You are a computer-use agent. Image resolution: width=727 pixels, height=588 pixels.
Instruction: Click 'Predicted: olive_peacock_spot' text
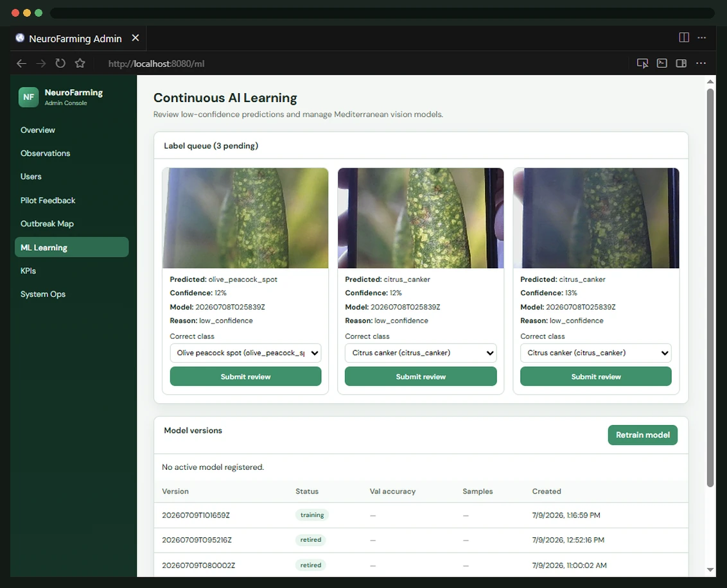(223, 279)
